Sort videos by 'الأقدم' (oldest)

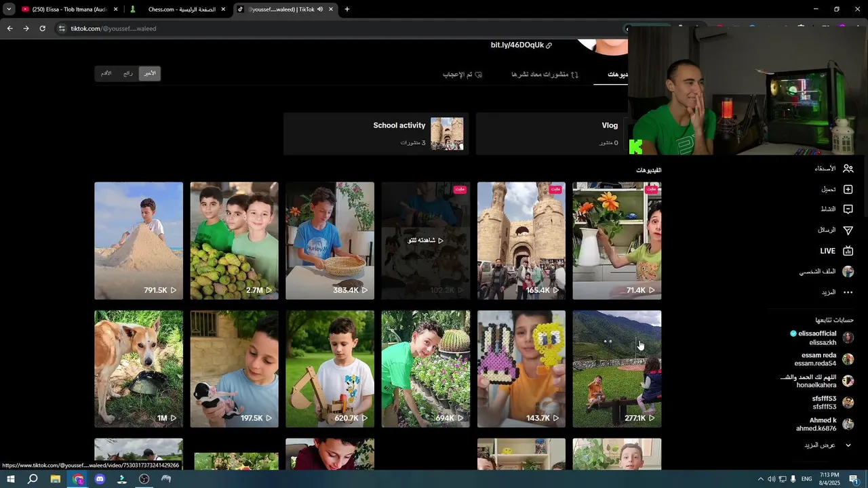tap(106, 73)
